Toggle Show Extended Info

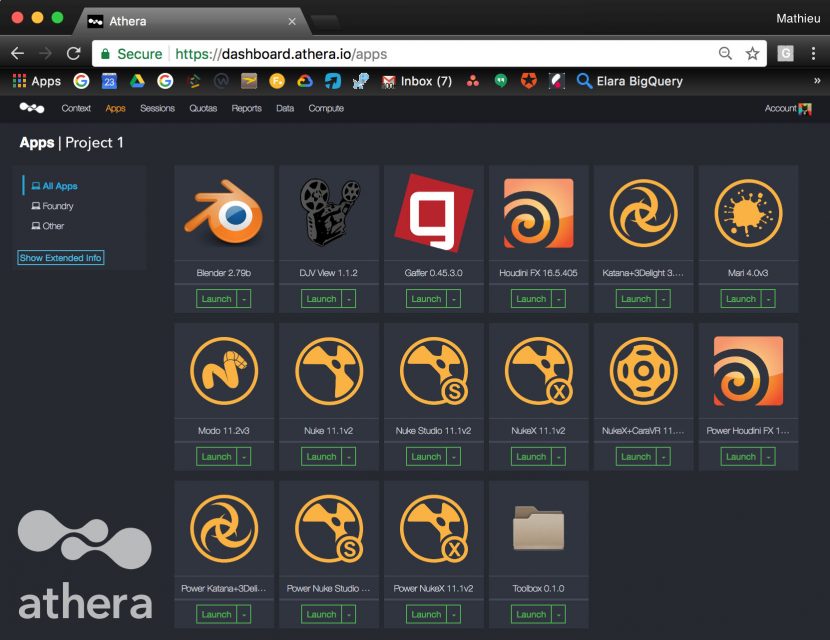61,258
